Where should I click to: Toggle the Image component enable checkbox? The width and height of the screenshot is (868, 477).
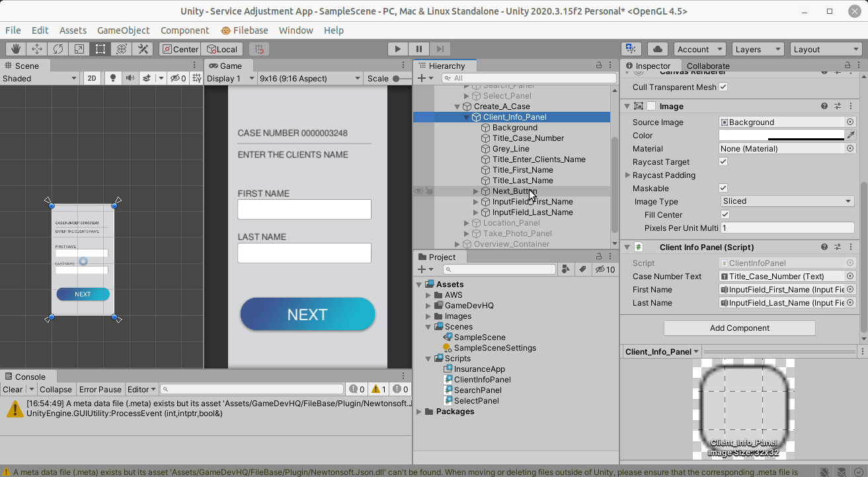[652, 106]
